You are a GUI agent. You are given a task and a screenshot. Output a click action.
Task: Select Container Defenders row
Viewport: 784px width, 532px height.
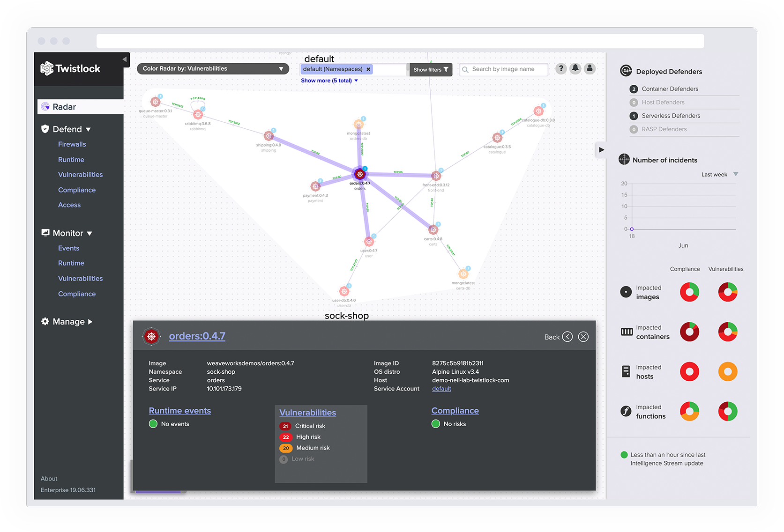(x=684, y=89)
